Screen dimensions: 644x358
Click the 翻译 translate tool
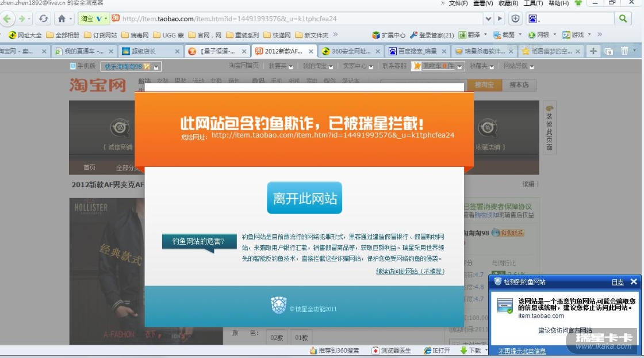(x=470, y=35)
